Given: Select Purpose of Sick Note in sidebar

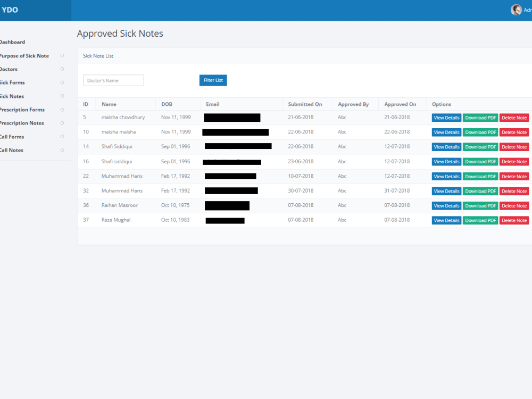Looking at the screenshot, I should click(24, 55).
